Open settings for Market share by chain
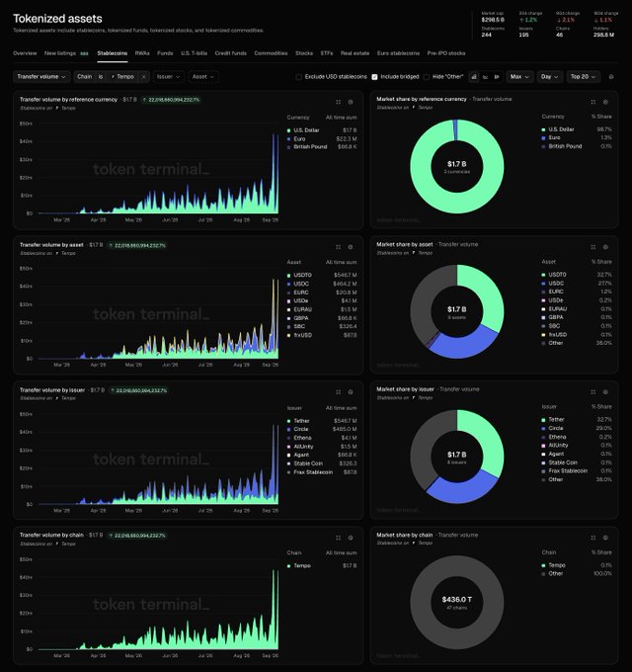The width and height of the screenshot is (632, 672). (605, 538)
